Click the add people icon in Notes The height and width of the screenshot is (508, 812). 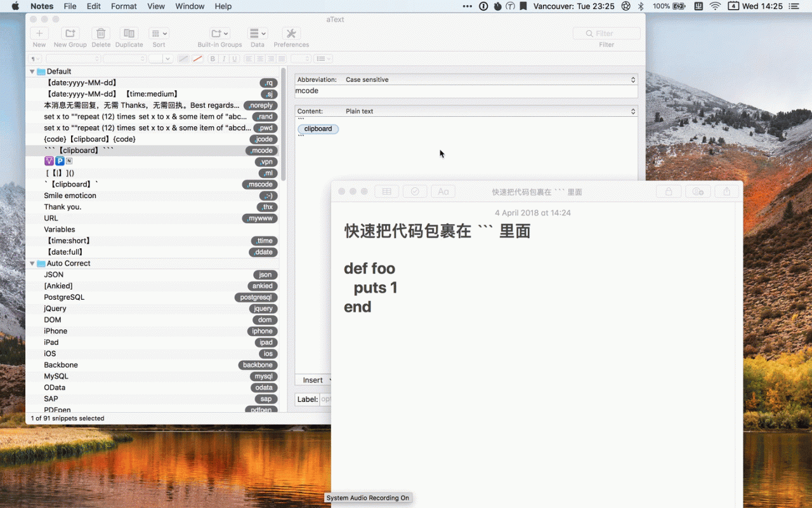click(x=698, y=191)
